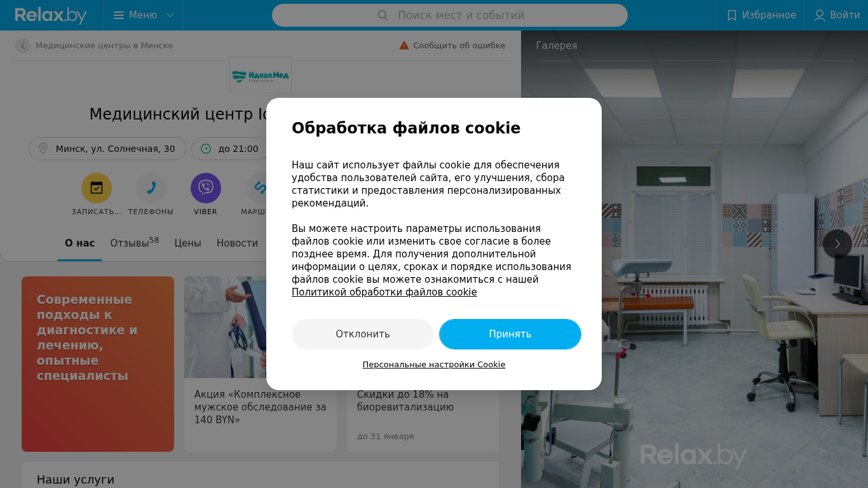Click the ИдеалМед logo image
The height and width of the screenshot is (488, 868).
tap(261, 75)
